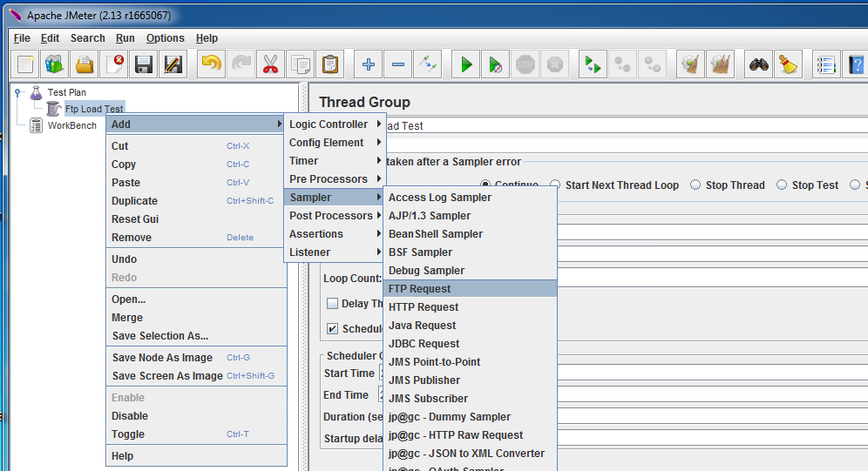Toggle the Delay Thread creation checkbox

332,304
